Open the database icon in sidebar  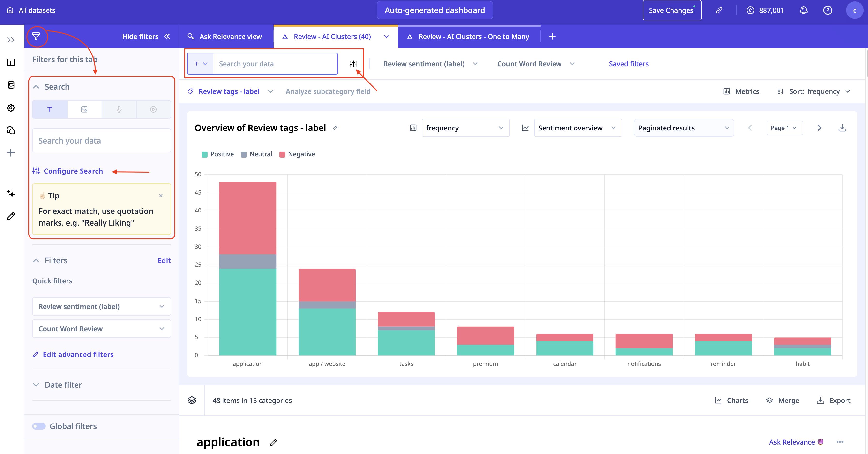11,85
